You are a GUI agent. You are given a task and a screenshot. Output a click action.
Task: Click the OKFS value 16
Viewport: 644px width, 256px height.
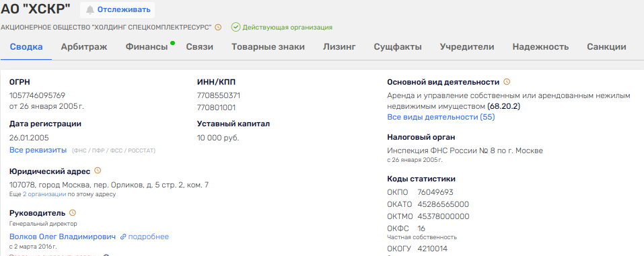(421, 228)
